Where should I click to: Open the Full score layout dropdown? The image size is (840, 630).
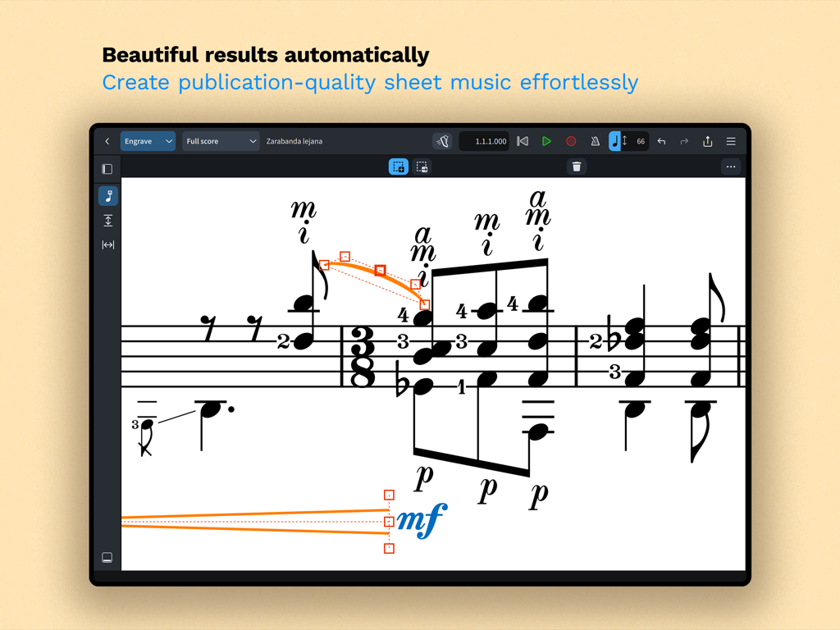(x=221, y=140)
